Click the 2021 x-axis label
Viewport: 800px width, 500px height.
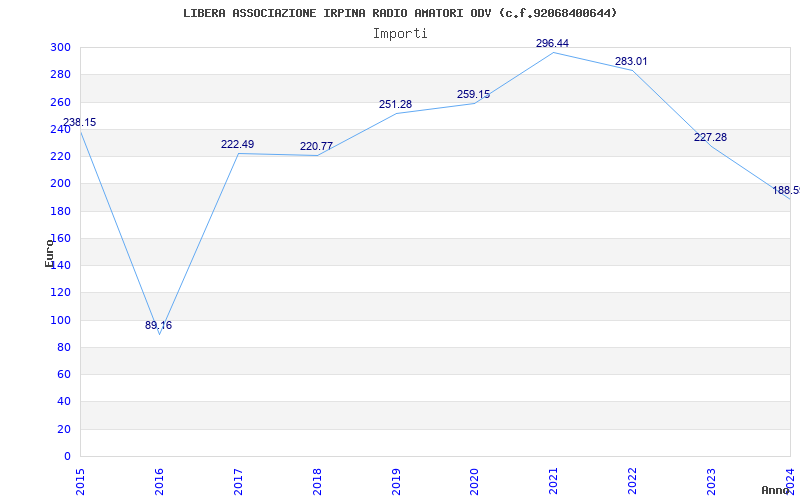click(553, 482)
